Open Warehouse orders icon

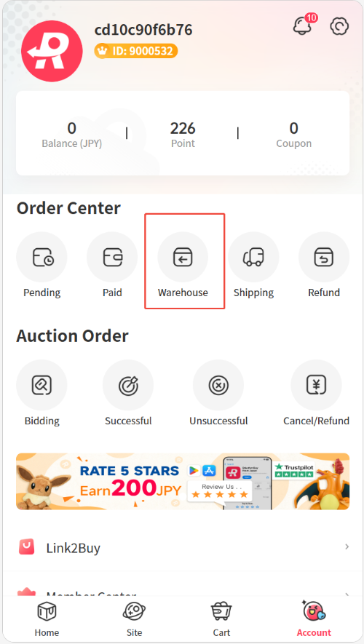tap(183, 257)
